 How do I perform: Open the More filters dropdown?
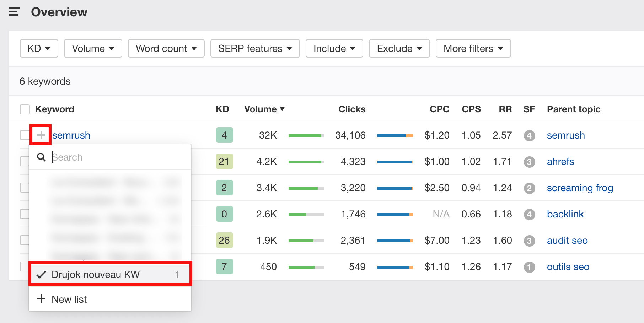coord(473,48)
